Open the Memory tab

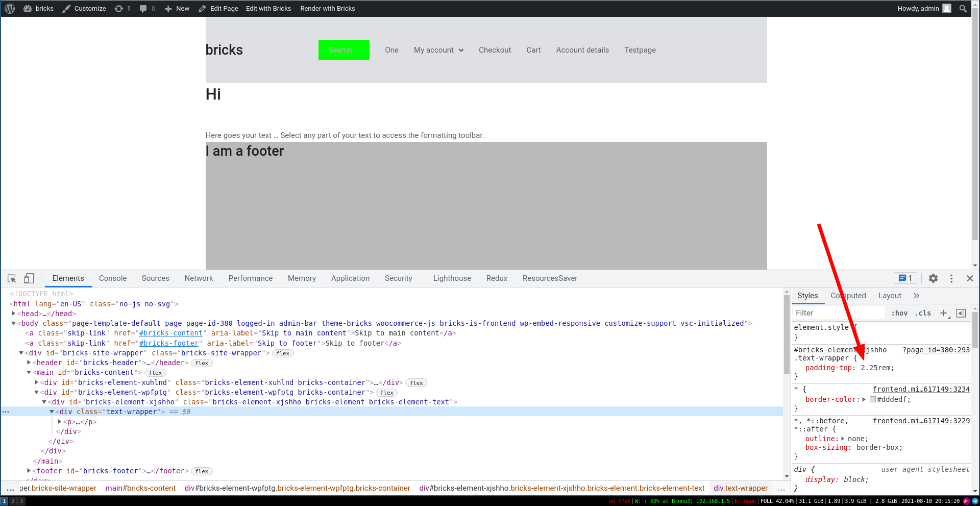(302, 278)
